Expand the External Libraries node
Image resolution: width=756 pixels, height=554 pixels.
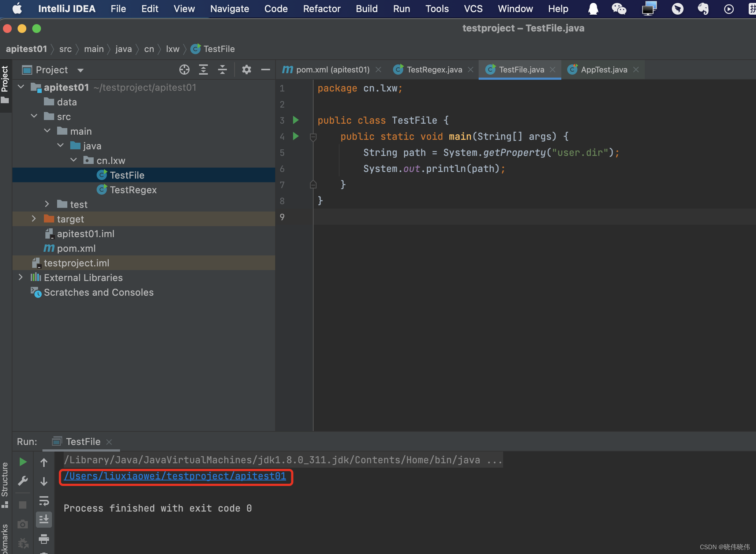coord(20,277)
